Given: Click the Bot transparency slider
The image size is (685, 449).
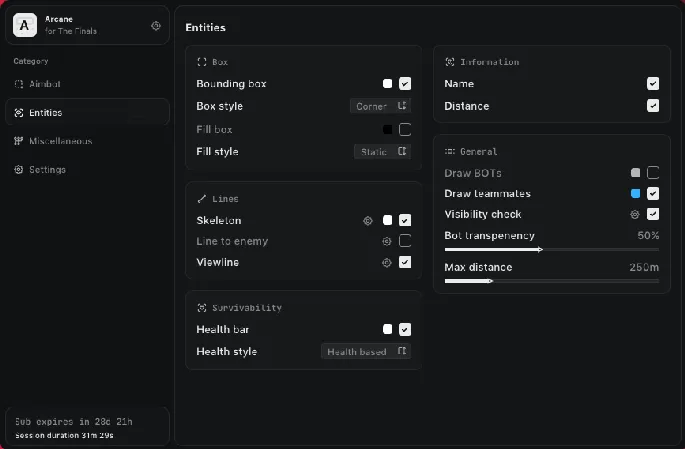Looking at the screenshot, I should [x=551, y=249].
